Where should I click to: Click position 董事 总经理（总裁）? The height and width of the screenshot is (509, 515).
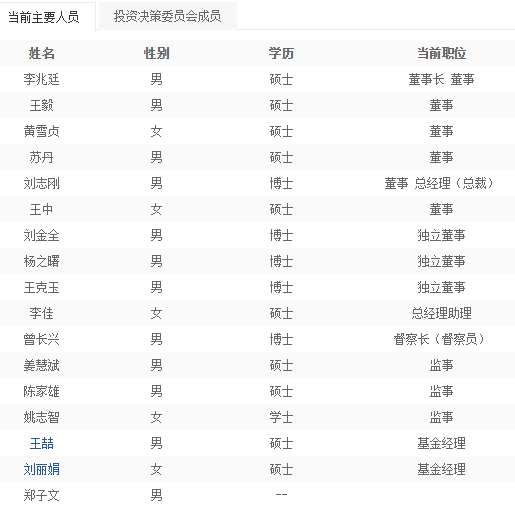pos(439,183)
